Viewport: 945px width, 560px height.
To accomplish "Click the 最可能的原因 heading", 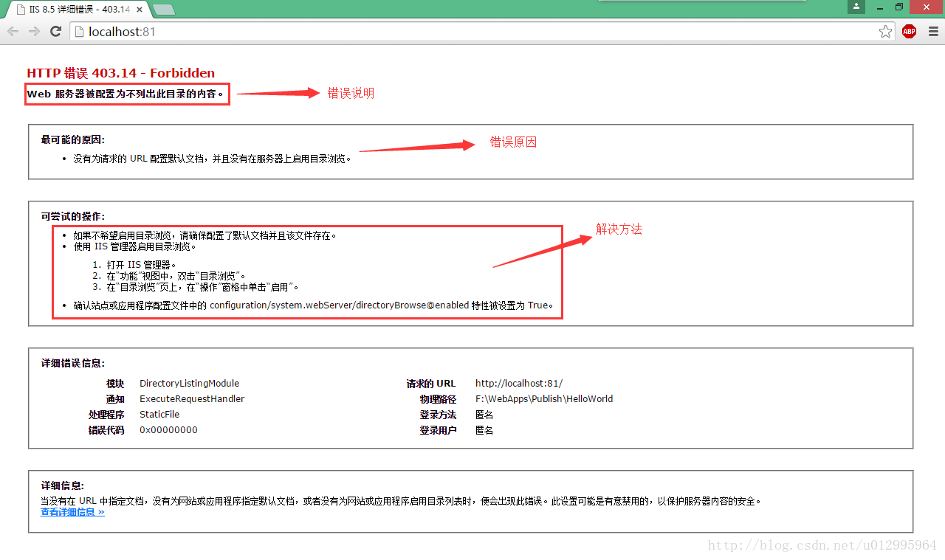I will click(x=73, y=139).
